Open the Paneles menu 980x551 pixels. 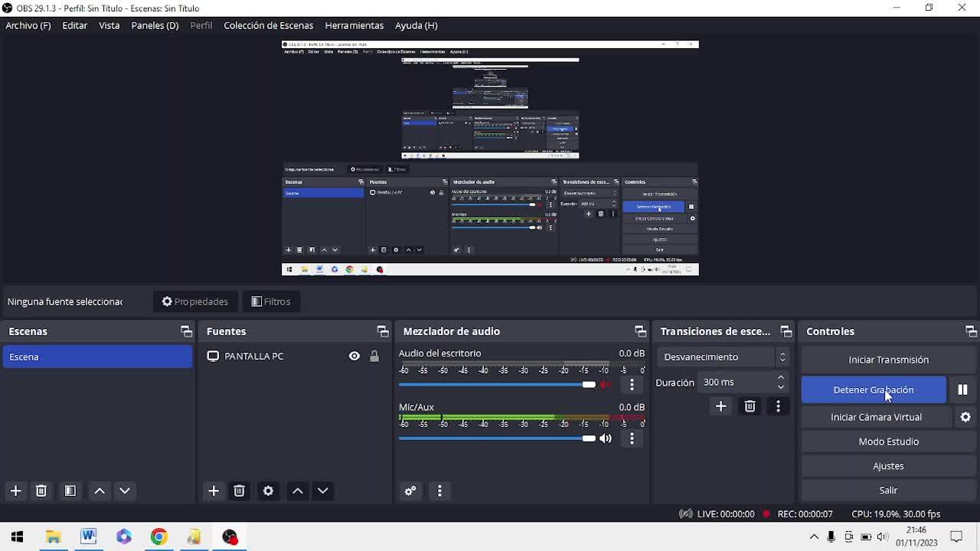pyautogui.click(x=155, y=25)
